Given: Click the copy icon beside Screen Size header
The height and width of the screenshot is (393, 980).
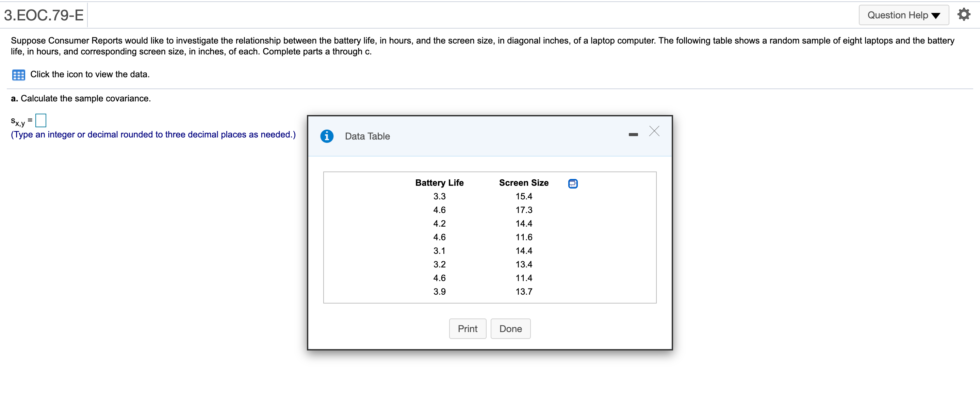Looking at the screenshot, I should 573,183.
